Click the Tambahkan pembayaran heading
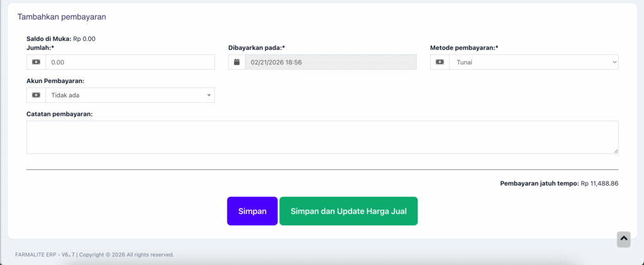This screenshot has height=265, width=644. coord(62,17)
